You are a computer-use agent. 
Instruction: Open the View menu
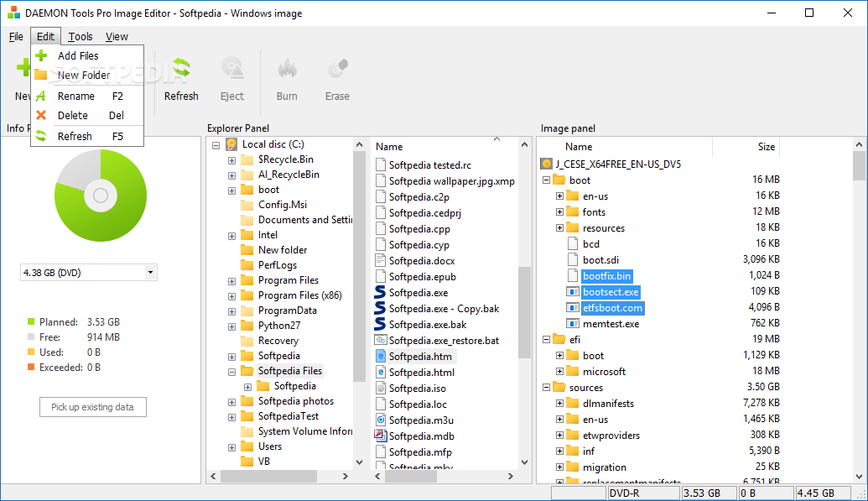pos(117,37)
